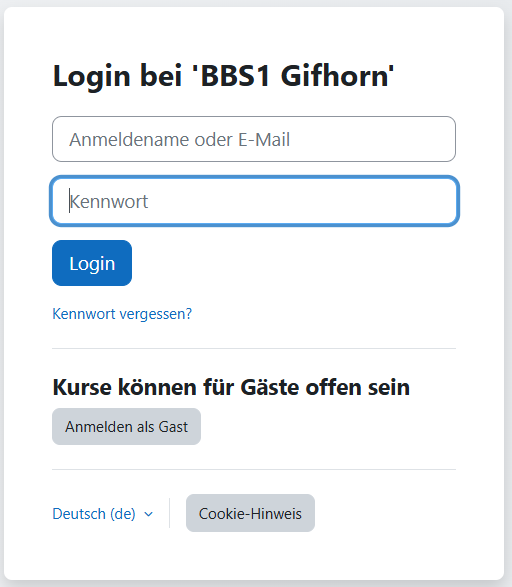Click the Deutsch (de) text label
The image size is (512, 587).
pos(94,514)
